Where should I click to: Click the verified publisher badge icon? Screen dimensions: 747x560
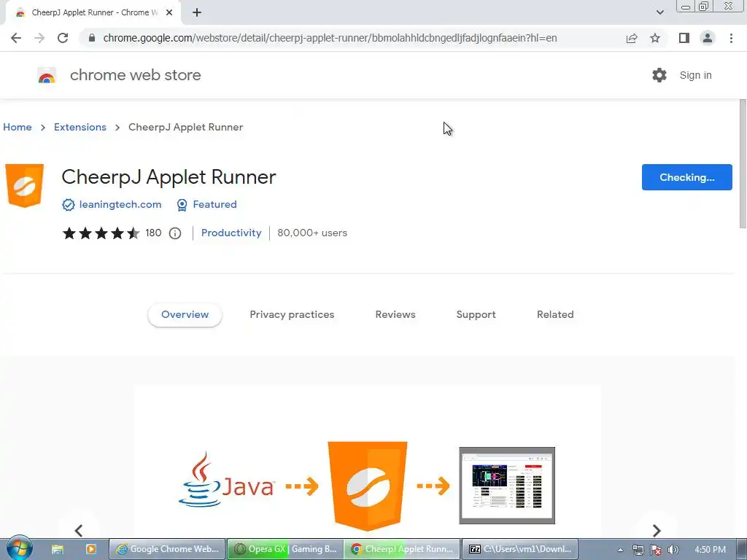click(69, 205)
